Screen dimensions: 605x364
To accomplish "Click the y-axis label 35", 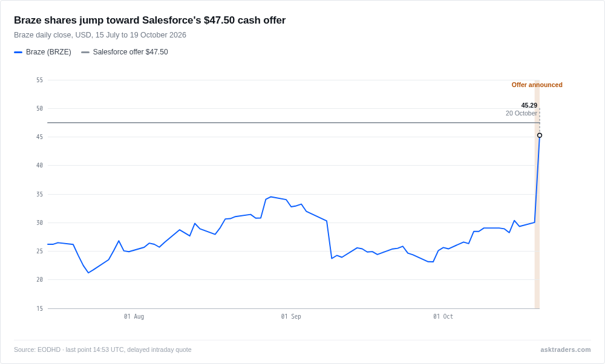I will click(40, 194).
